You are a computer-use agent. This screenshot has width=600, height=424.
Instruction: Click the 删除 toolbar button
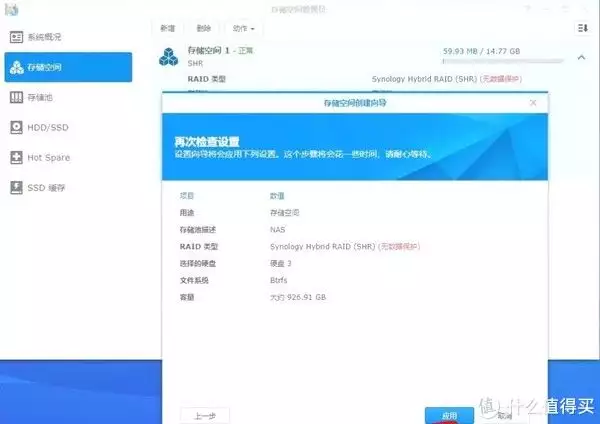pyautogui.click(x=204, y=28)
